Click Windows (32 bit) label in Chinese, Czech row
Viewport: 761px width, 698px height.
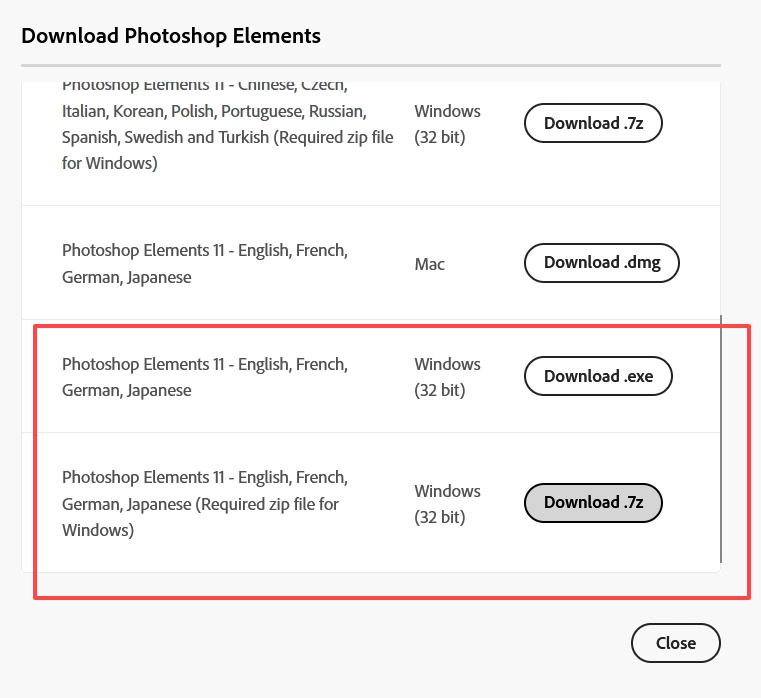pos(447,124)
